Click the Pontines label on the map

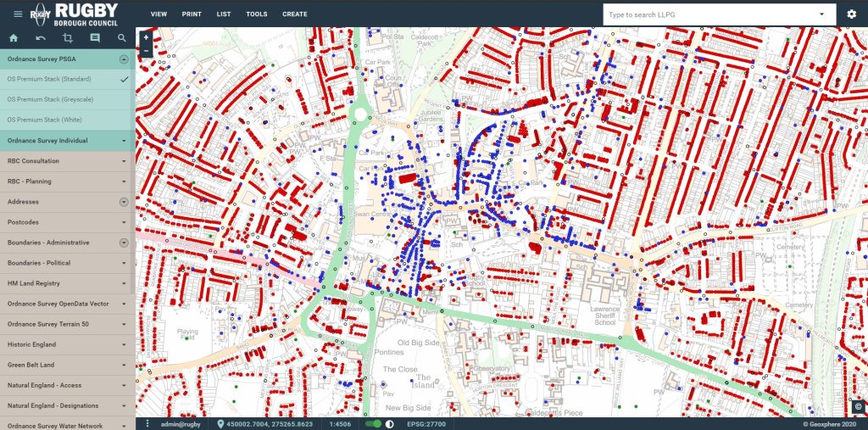[x=388, y=353]
